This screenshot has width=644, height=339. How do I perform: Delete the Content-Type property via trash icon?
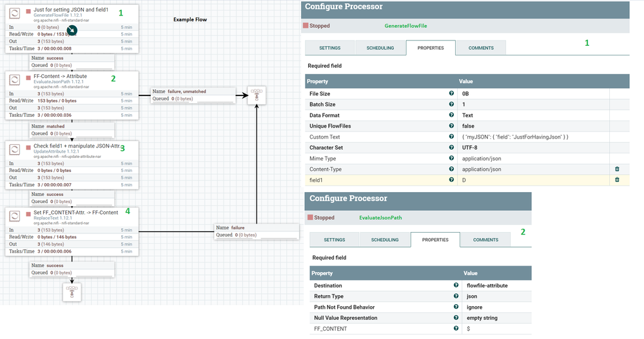click(x=617, y=169)
